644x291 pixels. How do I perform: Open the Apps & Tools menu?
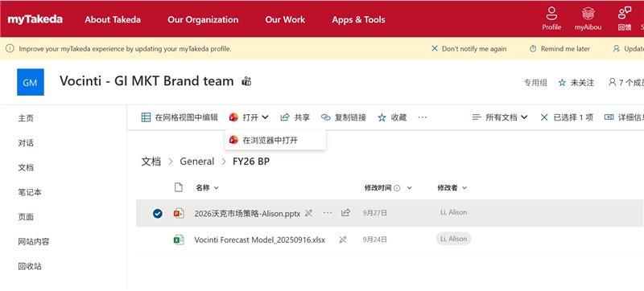click(x=358, y=19)
